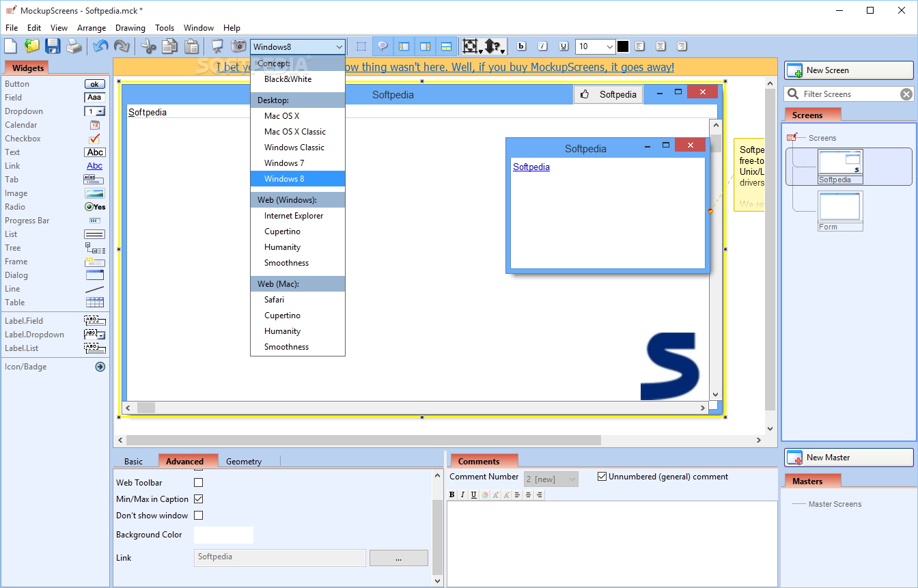Select the Form screen thumbnail
This screenshot has height=588, width=918.
[x=840, y=210]
